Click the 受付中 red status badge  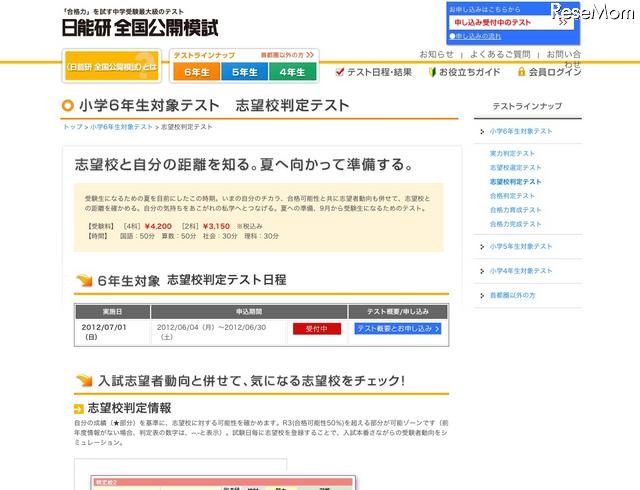pos(317,329)
